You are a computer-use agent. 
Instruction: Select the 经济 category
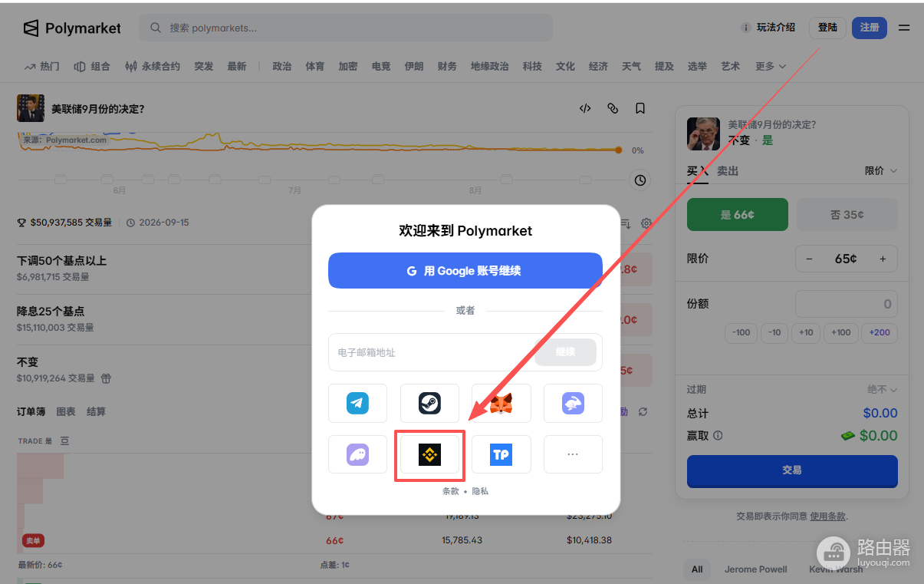[x=598, y=67]
